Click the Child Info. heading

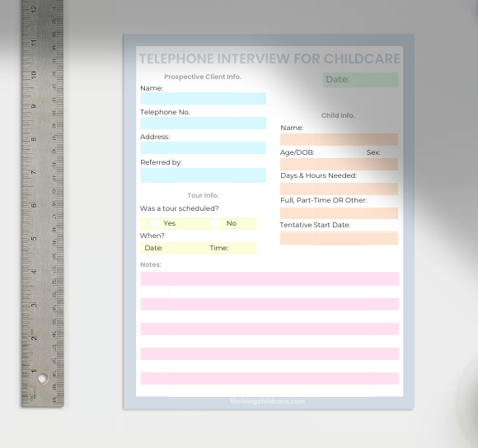338,115
